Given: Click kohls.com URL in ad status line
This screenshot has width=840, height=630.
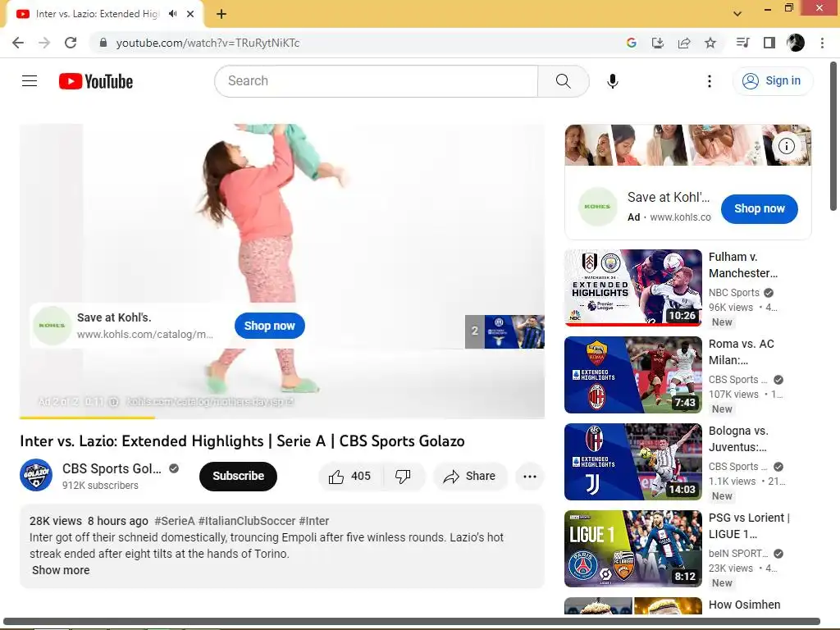Looking at the screenshot, I should click(209, 402).
